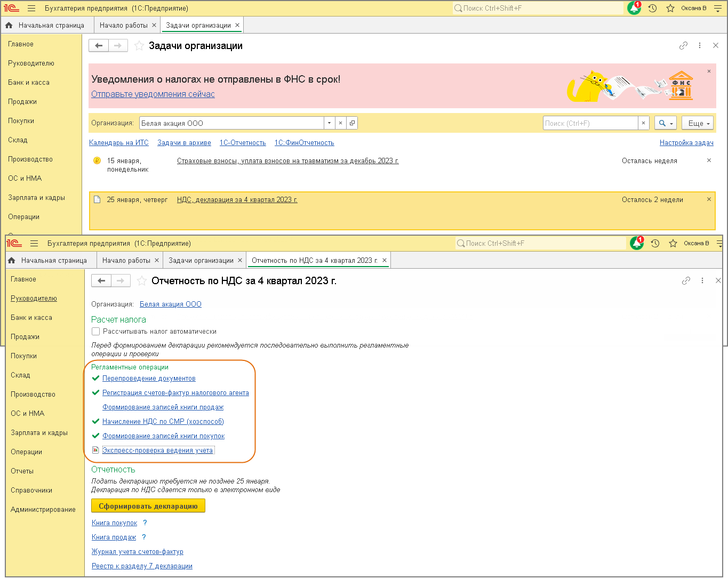Open search magnifier dropdown button
This screenshot has height=579, width=728.
(x=665, y=123)
